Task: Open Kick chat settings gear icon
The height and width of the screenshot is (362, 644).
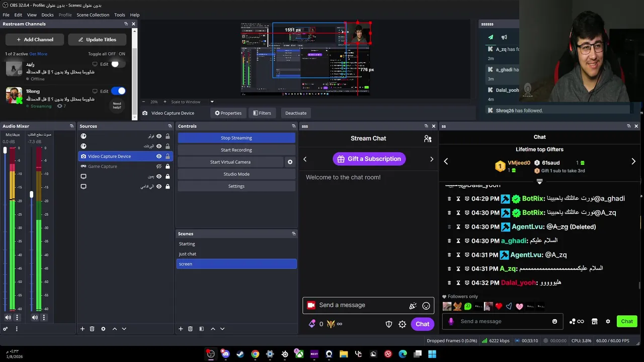Action: click(x=608, y=321)
